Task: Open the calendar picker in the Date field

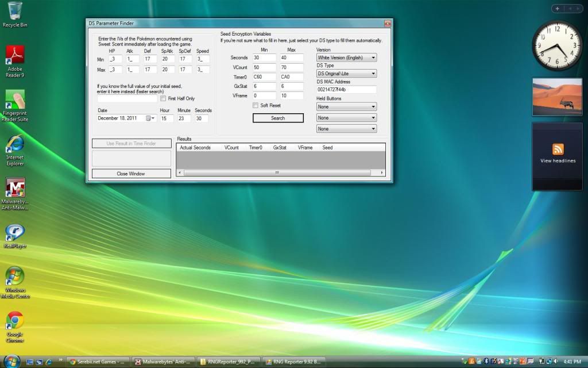Action: (x=150, y=118)
